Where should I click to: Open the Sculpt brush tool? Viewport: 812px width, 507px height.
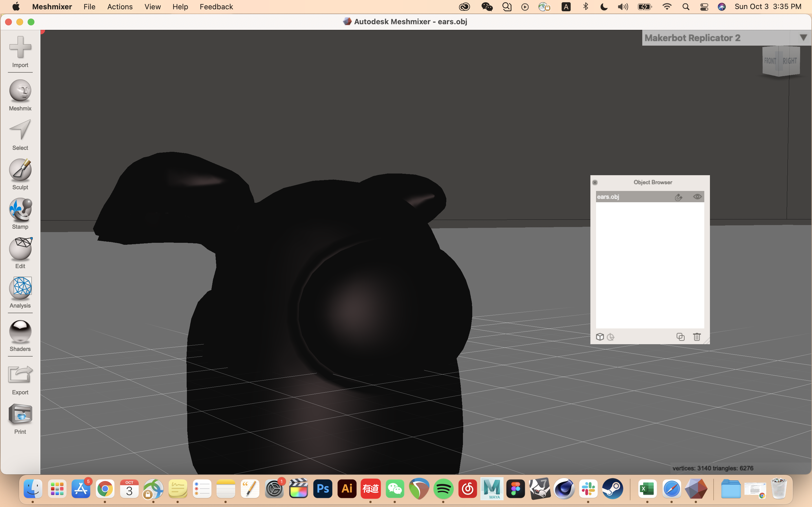(x=20, y=173)
